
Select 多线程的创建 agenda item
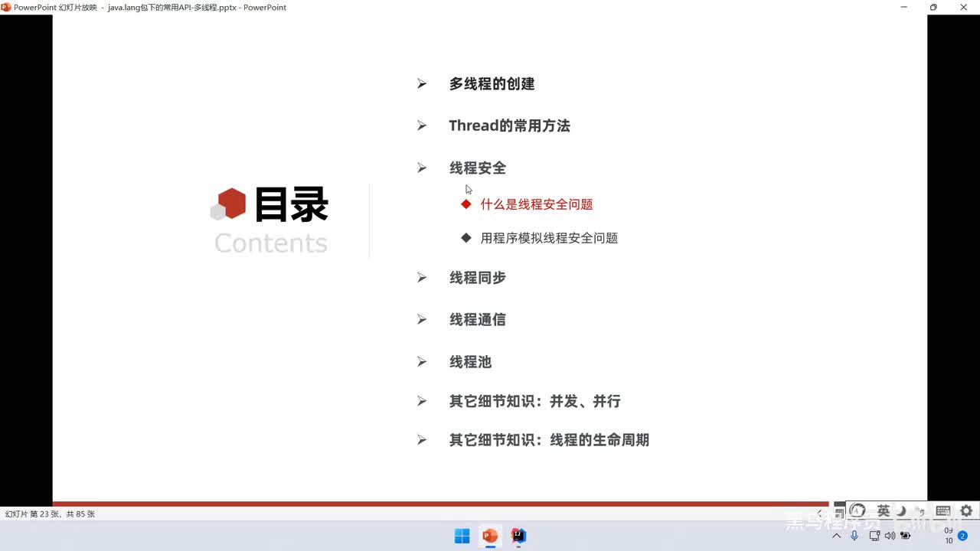pos(492,84)
